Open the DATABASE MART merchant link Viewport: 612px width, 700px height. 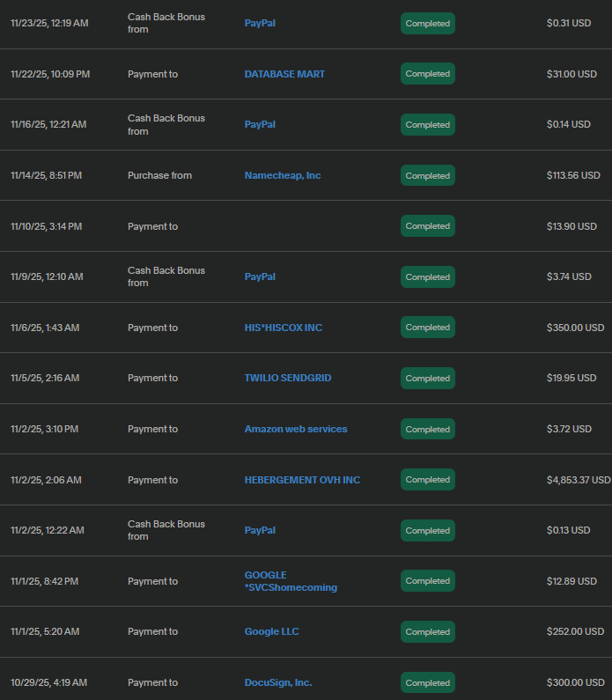coord(284,74)
